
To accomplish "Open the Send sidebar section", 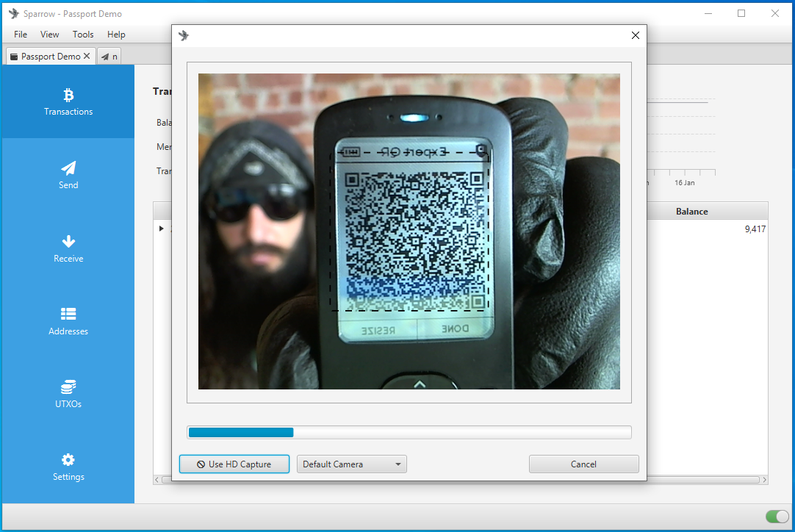I will pyautogui.click(x=68, y=176).
